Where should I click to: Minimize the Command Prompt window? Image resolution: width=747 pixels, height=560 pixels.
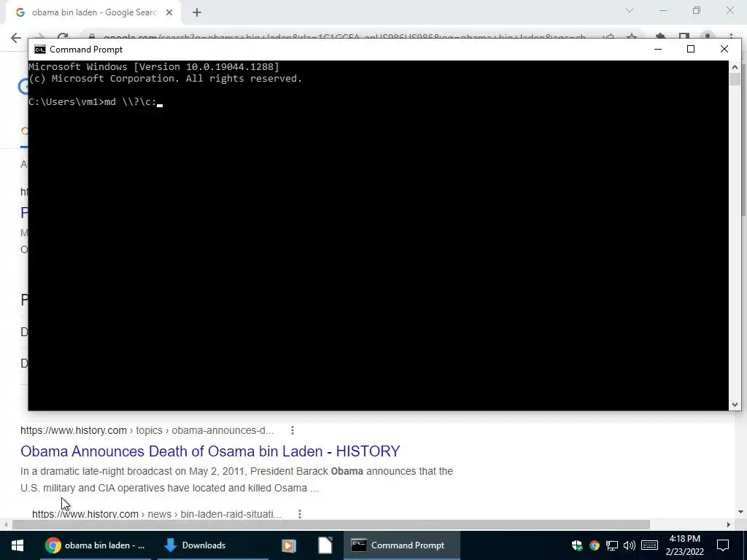(x=658, y=49)
